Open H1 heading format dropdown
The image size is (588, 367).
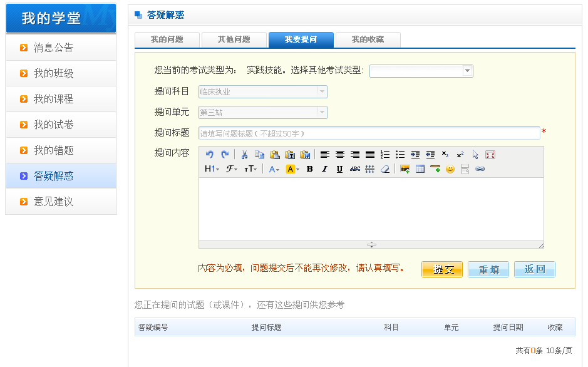[212, 169]
